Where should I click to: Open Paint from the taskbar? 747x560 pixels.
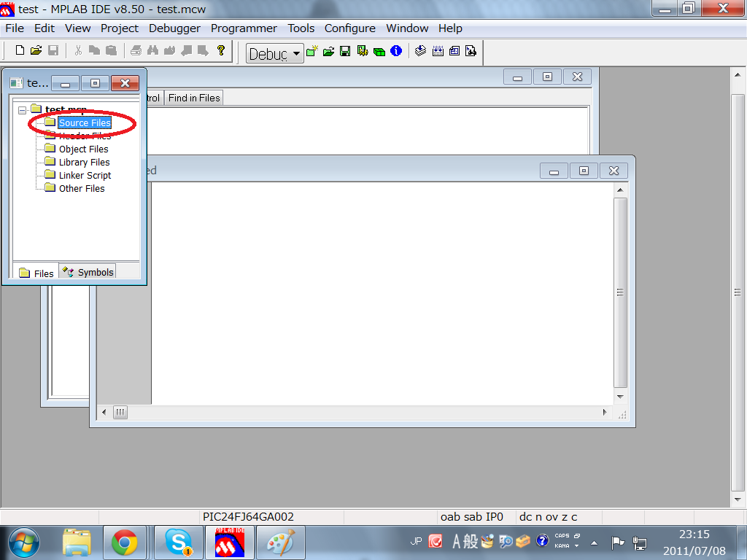click(281, 542)
